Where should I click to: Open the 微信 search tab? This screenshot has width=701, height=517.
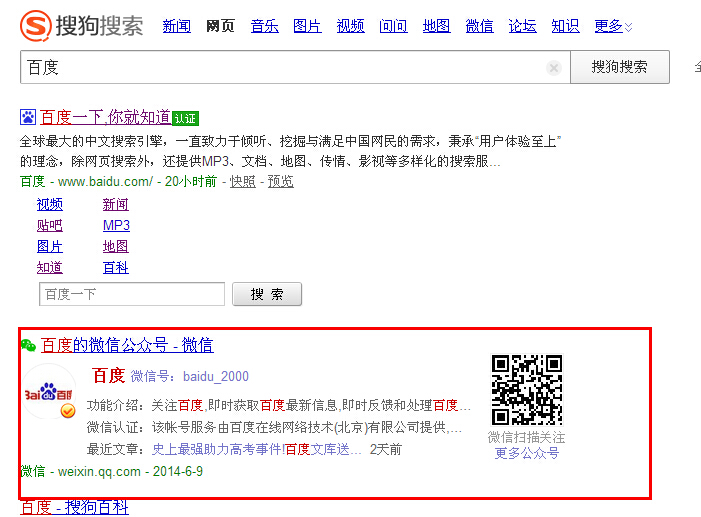point(479,26)
